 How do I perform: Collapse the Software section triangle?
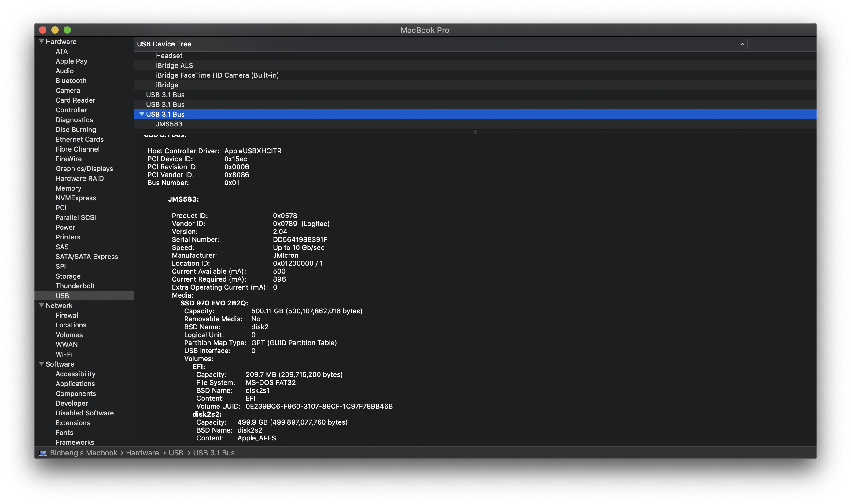(42, 364)
